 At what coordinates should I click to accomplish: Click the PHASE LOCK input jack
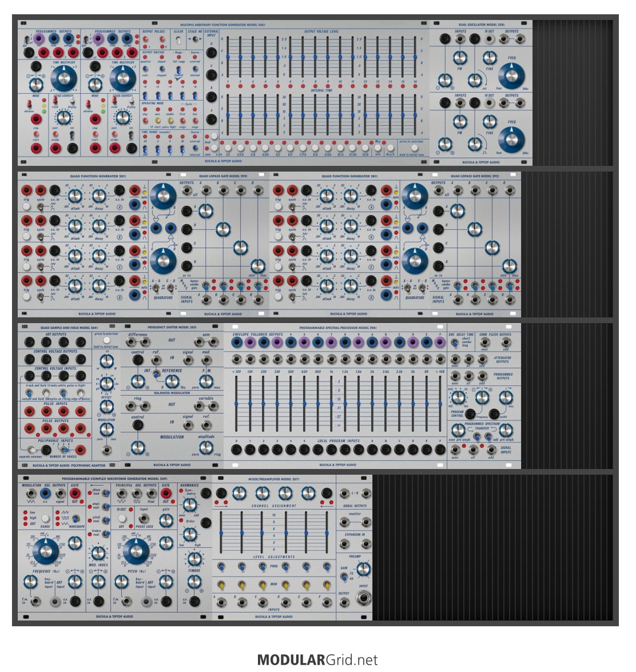point(144,518)
